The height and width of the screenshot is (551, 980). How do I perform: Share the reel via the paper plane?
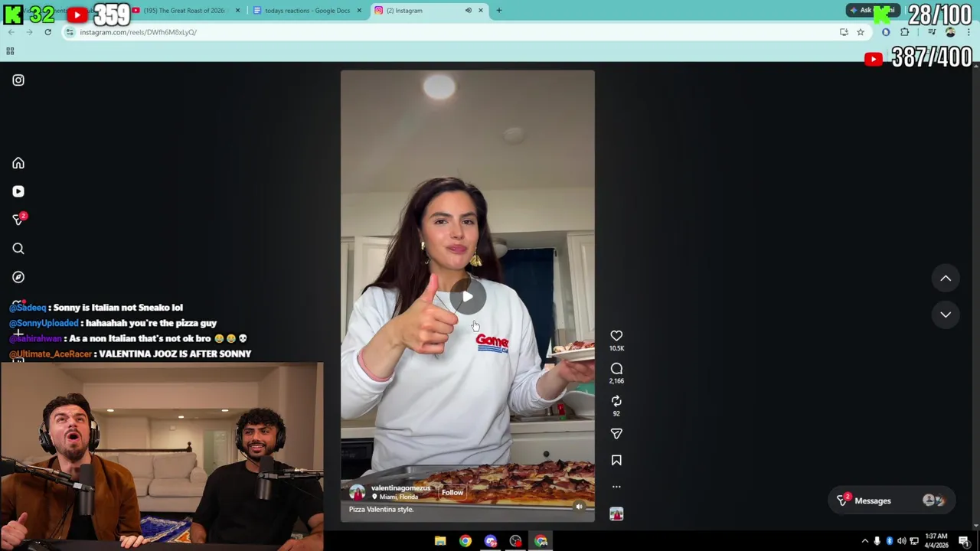616,434
